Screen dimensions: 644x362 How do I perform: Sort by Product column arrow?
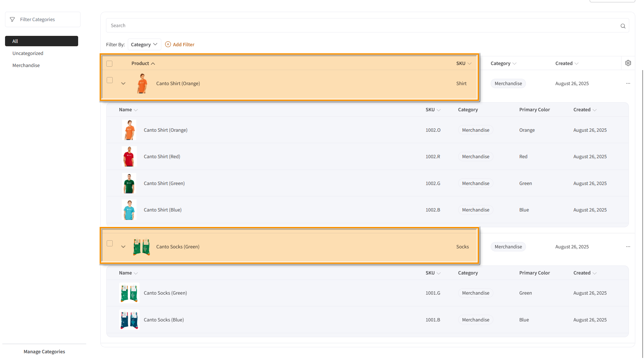coord(153,64)
